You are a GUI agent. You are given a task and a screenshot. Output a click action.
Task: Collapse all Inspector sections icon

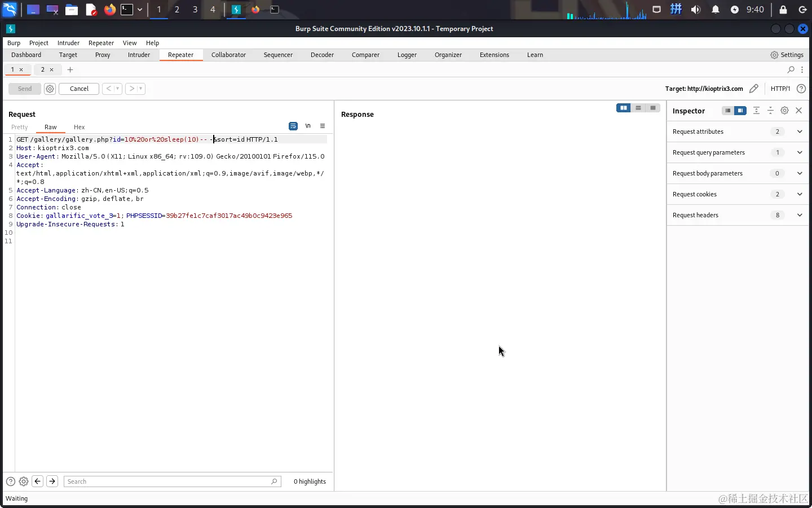click(770, 111)
